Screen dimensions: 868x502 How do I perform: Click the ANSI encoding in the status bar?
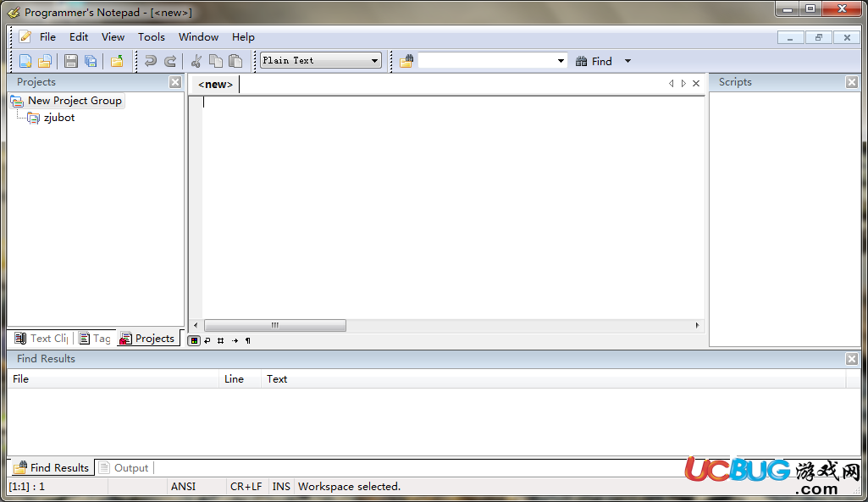point(183,487)
